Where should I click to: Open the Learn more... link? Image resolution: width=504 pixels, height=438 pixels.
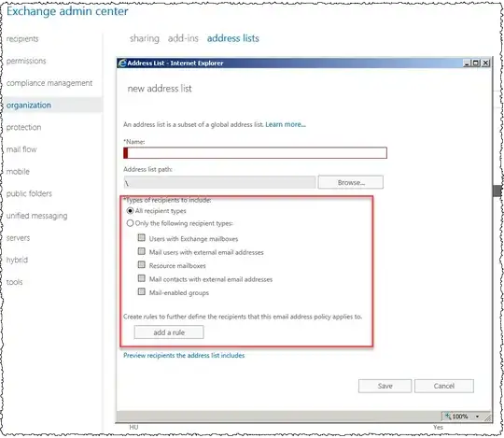286,124
